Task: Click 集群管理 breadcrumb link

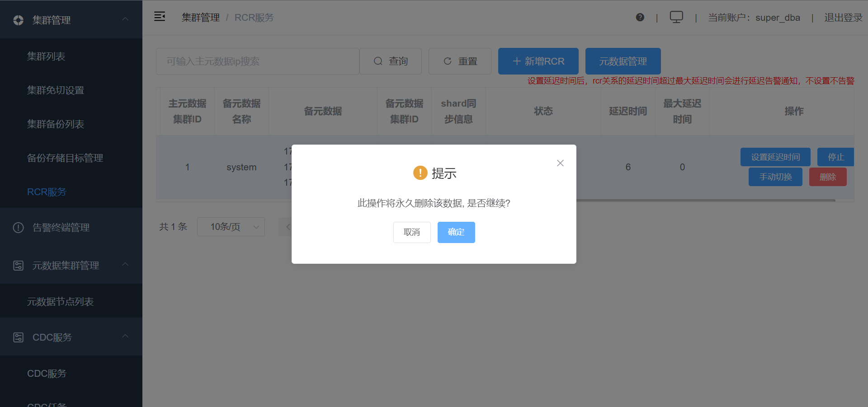Action: pyautogui.click(x=201, y=18)
